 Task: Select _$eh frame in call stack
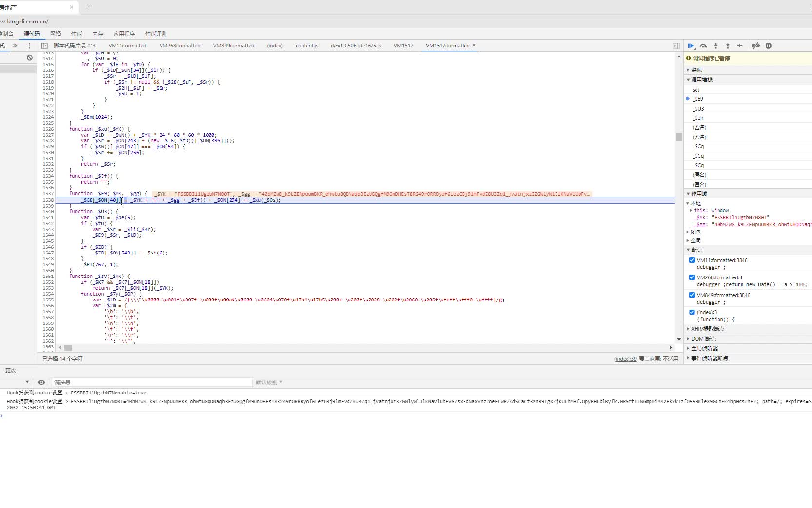coord(748,118)
